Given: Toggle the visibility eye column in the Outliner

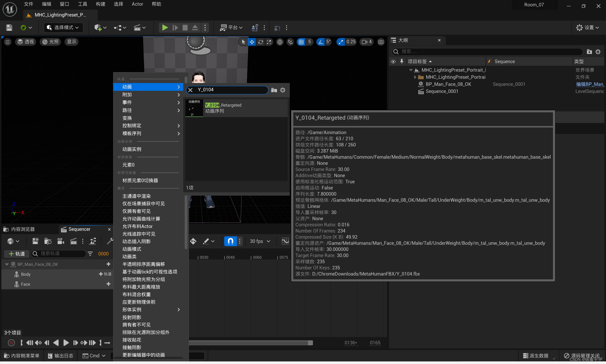Looking at the screenshot, I should click(393, 61).
